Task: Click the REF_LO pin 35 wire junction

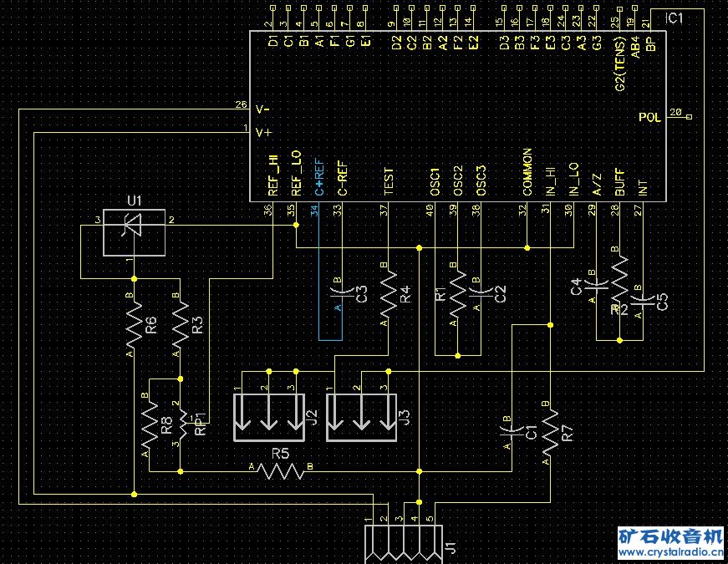Action: [x=296, y=225]
